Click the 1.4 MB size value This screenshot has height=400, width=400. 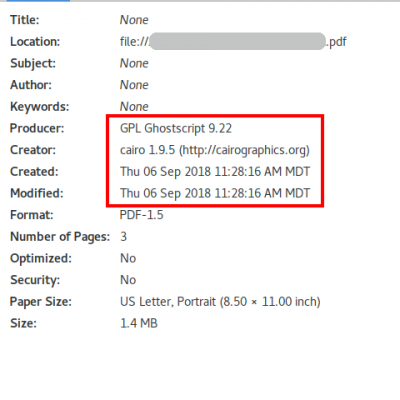pos(139,323)
